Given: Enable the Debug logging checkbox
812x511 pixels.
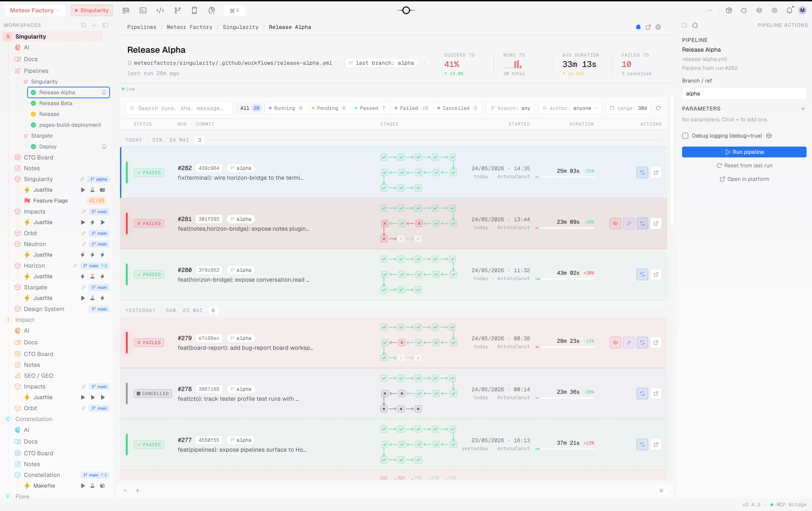Looking at the screenshot, I should coord(685,136).
